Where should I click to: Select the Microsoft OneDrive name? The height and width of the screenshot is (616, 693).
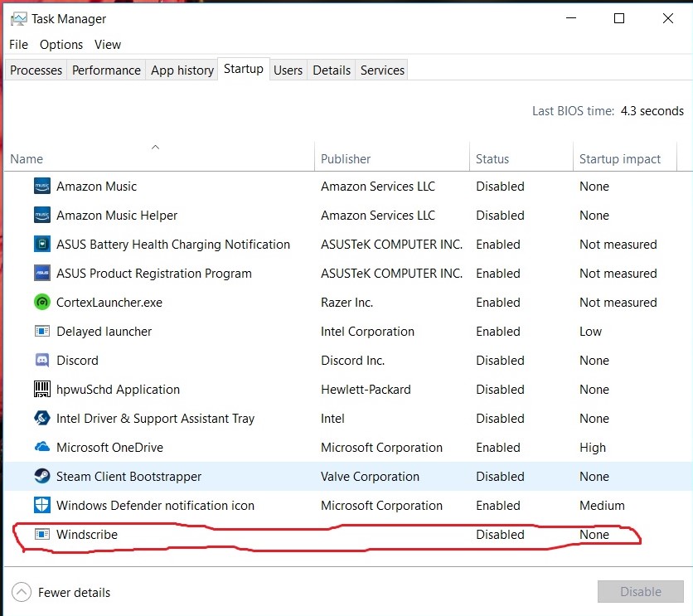tap(109, 447)
